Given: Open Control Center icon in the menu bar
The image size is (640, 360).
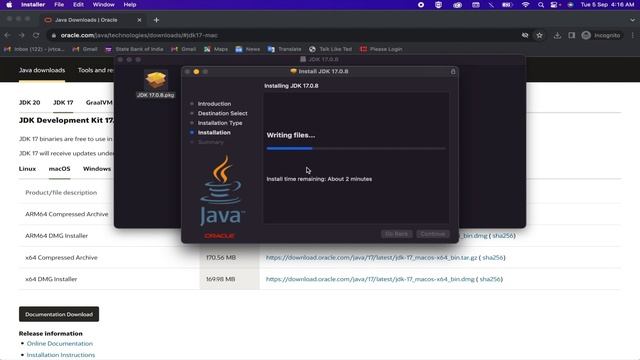Looking at the screenshot, I should [x=555, y=5].
